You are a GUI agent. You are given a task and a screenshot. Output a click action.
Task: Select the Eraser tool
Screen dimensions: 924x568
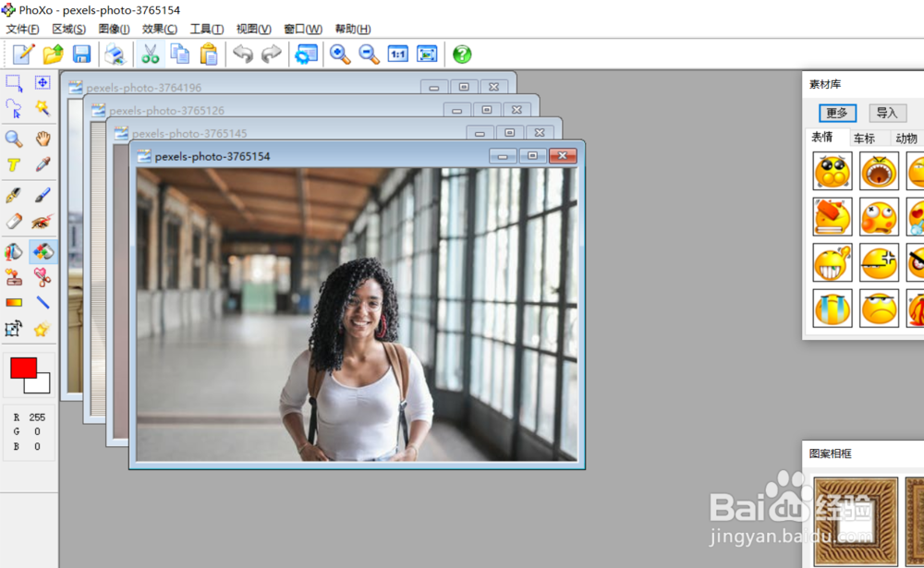[x=14, y=221]
